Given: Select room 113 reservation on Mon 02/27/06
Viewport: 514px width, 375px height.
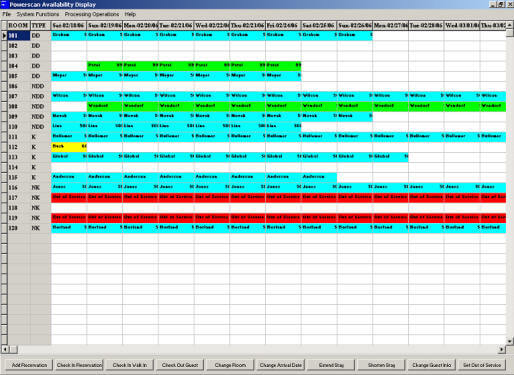Looking at the screenshot, I should click(x=391, y=157).
